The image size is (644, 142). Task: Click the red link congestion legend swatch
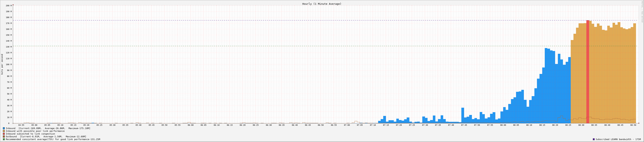pyautogui.click(x=4, y=134)
